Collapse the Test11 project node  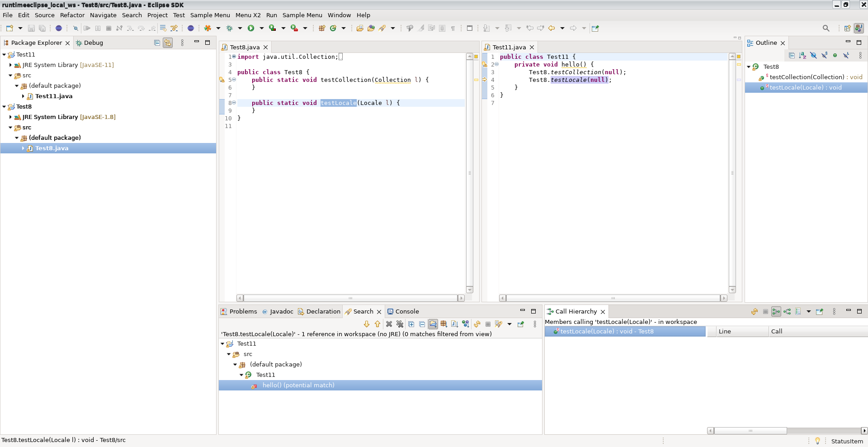(5, 54)
